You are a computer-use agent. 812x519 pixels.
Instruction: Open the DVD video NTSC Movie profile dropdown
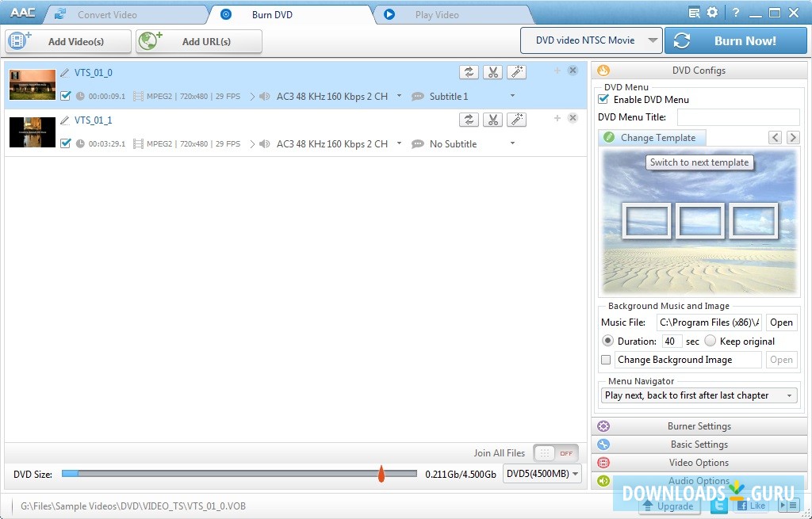coord(591,40)
